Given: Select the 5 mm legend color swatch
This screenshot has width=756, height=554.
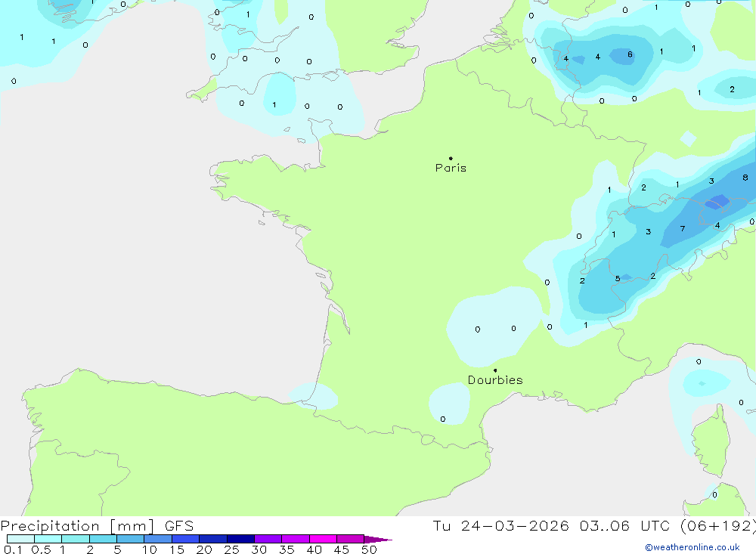Looking at the screenshot, I should [130, 539].
